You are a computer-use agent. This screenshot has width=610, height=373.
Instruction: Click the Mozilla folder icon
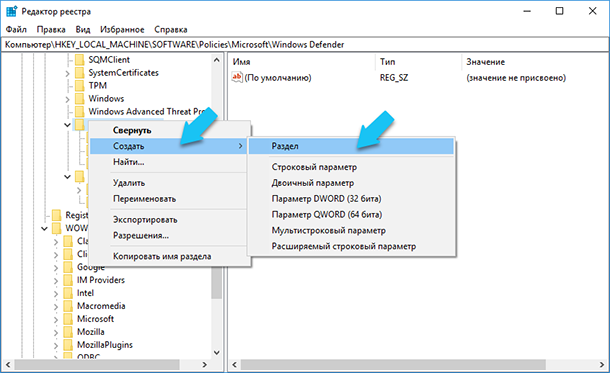tap(68, 332)
